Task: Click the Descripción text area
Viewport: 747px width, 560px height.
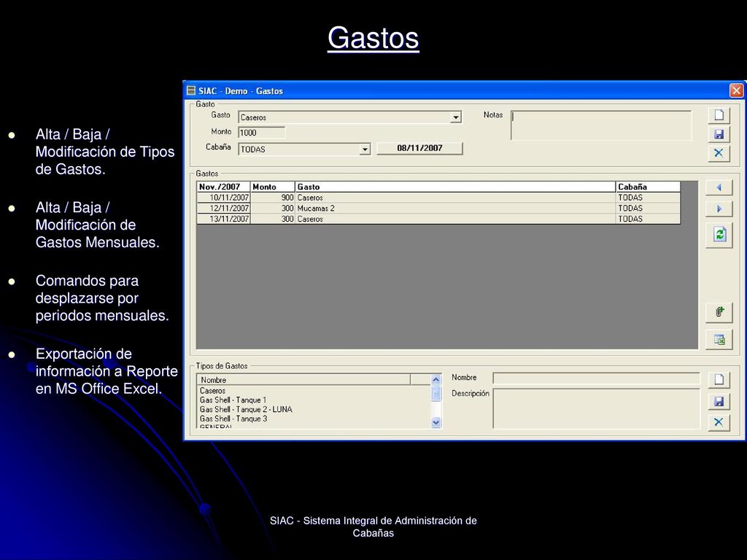Action: [x=597, y=408]
